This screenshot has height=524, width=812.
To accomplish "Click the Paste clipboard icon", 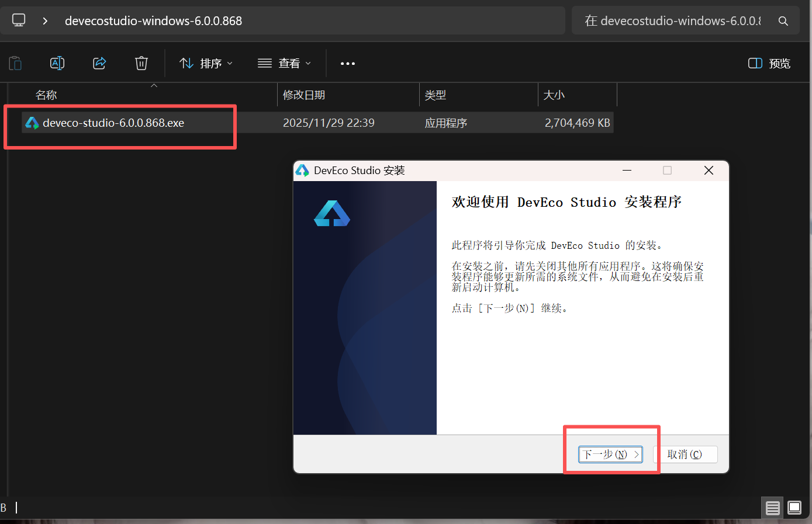I will [x=16, y=63].
